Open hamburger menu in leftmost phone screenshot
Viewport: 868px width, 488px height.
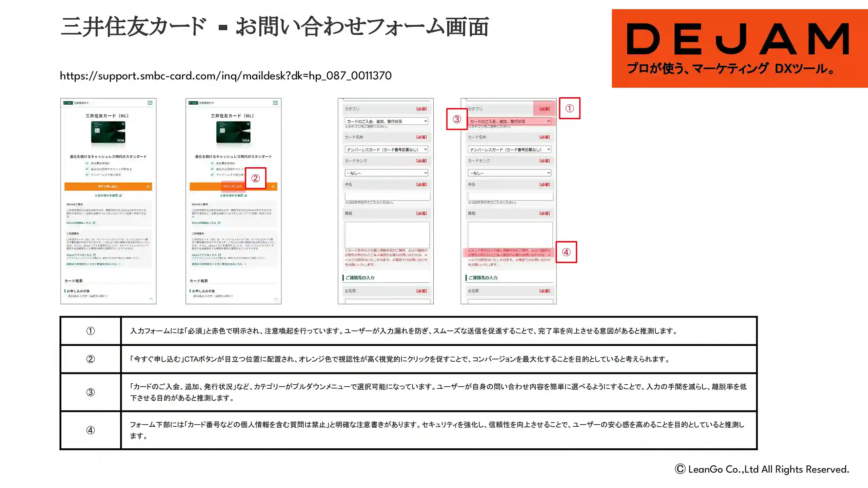pos(150,103)
